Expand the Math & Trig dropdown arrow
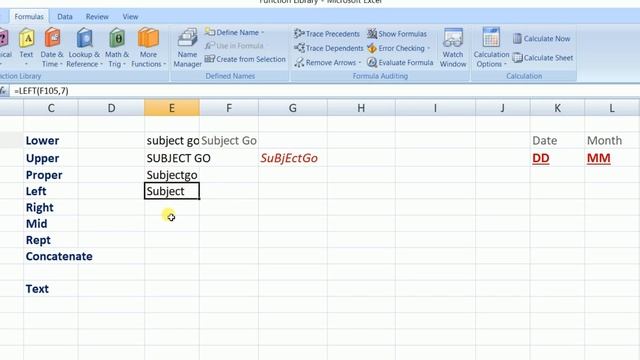This screenshot has width=640, height=360. click(124, 64)
